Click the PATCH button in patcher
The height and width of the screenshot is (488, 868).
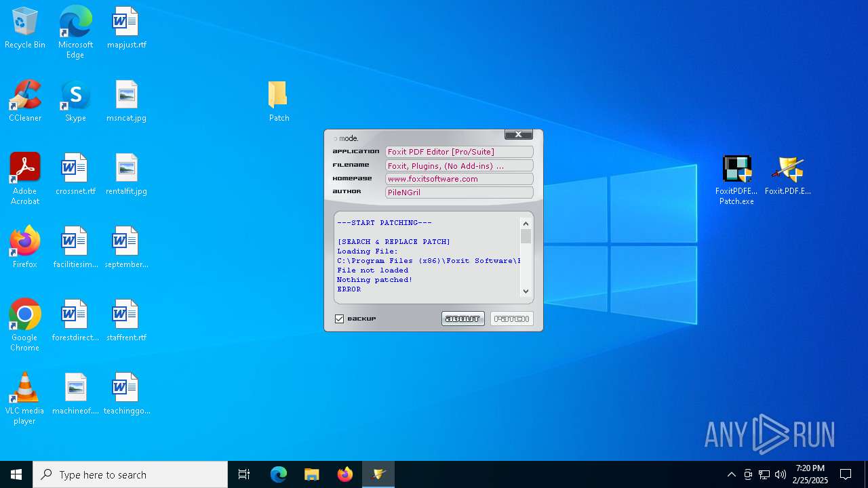tap(512, 319)
